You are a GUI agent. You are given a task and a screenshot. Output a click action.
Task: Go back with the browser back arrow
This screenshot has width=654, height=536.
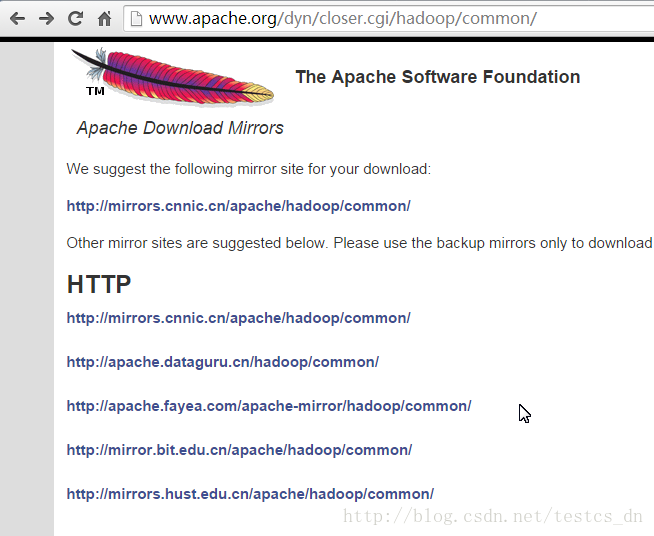point(18,18)
